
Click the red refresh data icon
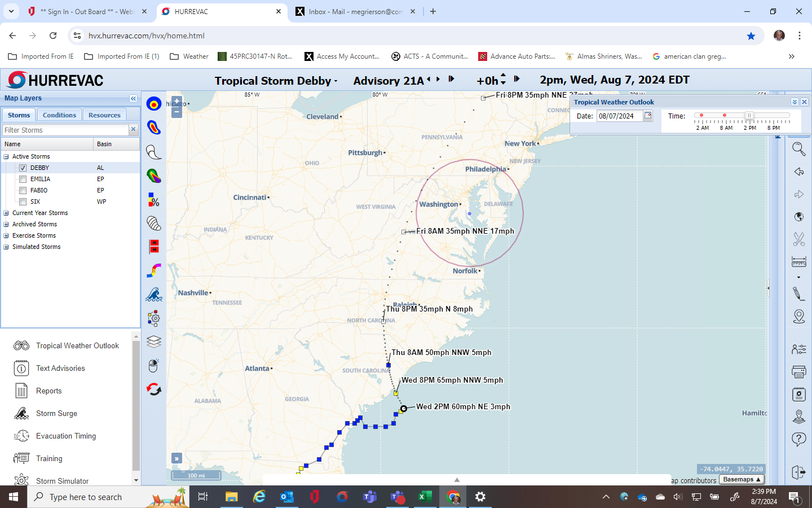coord(154,389)
